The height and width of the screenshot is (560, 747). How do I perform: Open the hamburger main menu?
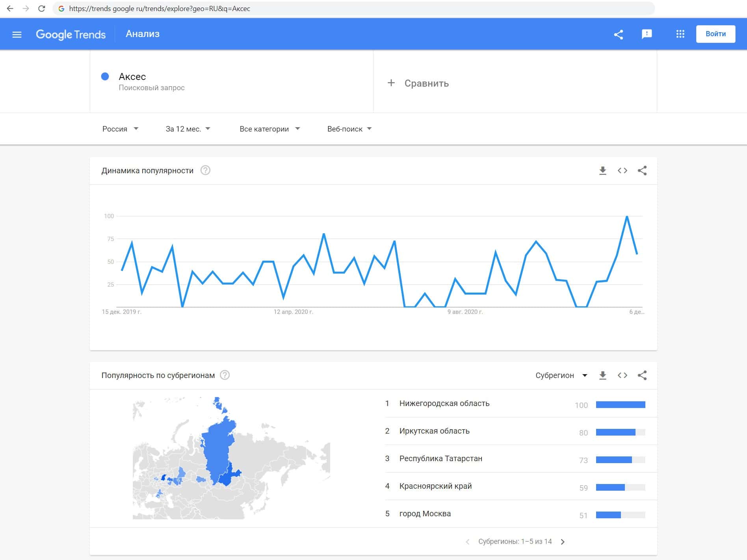click(x=17, y=34)
